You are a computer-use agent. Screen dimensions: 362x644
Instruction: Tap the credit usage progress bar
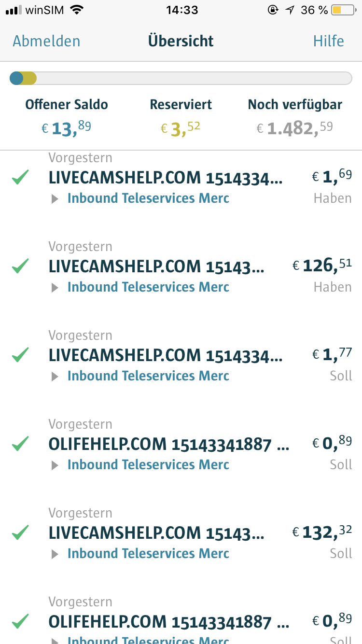(181, 78)
